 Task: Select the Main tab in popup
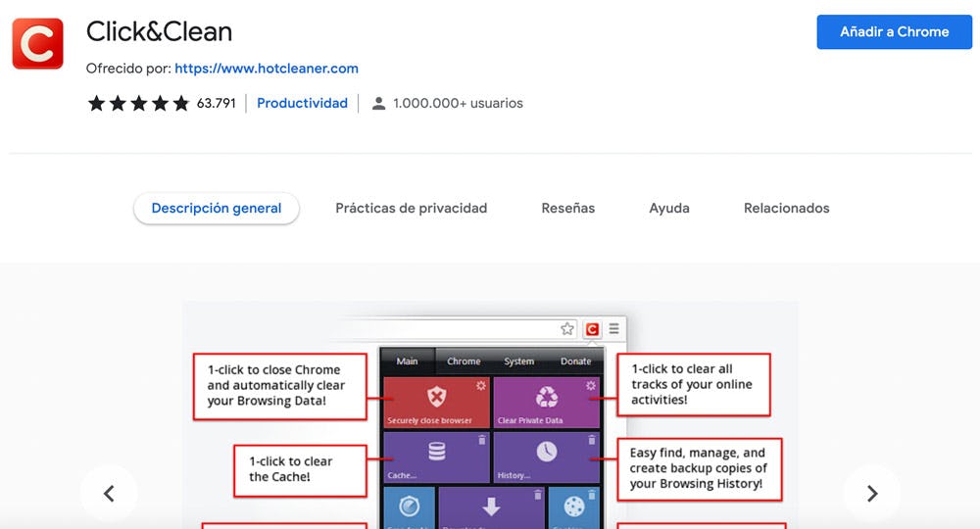tap(407, 361)
